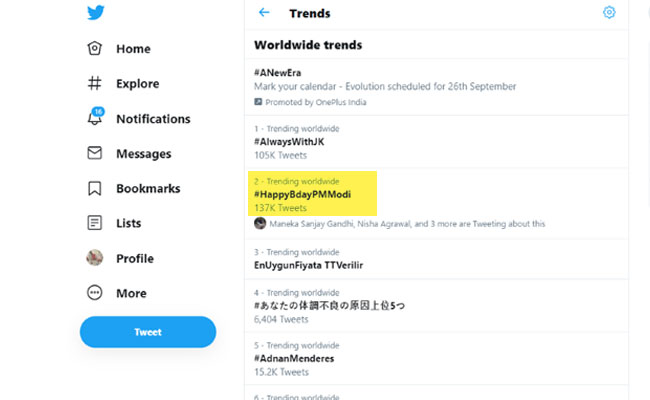This screenshot has height=400, width=650.
Task: Open the #AdnanMenderes trend
Action: pos(293,358)
